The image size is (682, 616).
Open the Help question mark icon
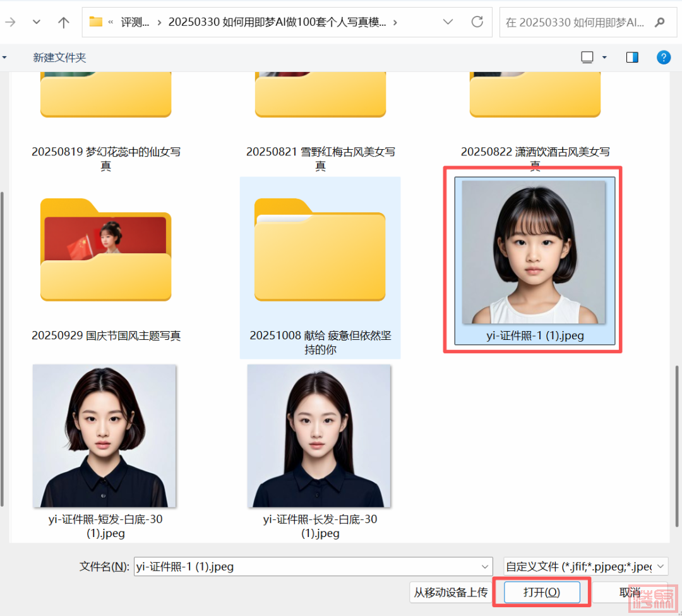coord(663,57)
